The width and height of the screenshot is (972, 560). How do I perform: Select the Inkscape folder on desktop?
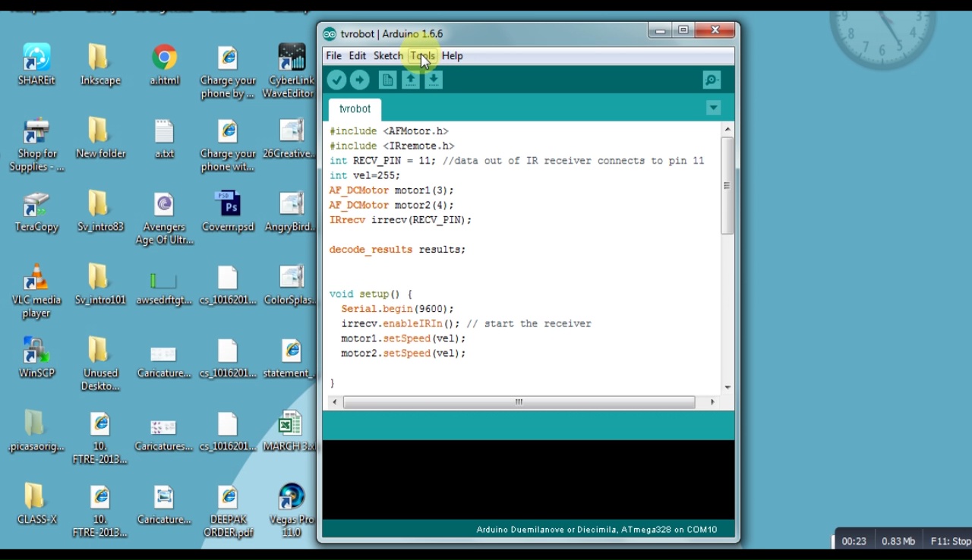pos(100,64)
